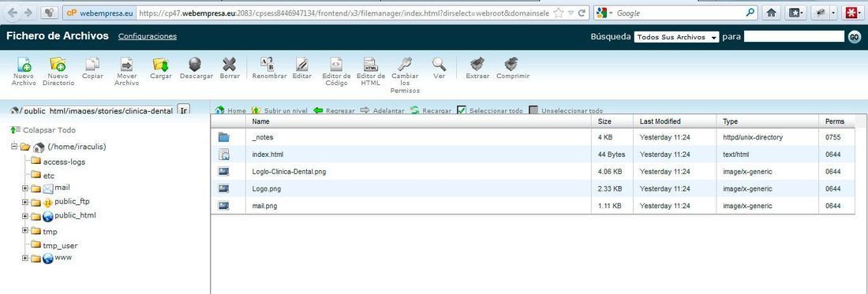Launch the Editor de Código
The height and width of the screenshot is (294, 868).
coord(336,65)
